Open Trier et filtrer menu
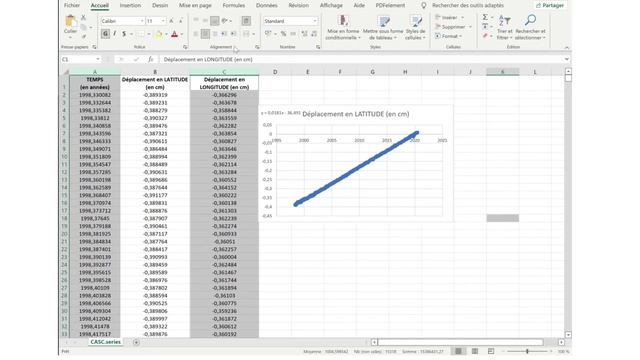 [504, 27]
